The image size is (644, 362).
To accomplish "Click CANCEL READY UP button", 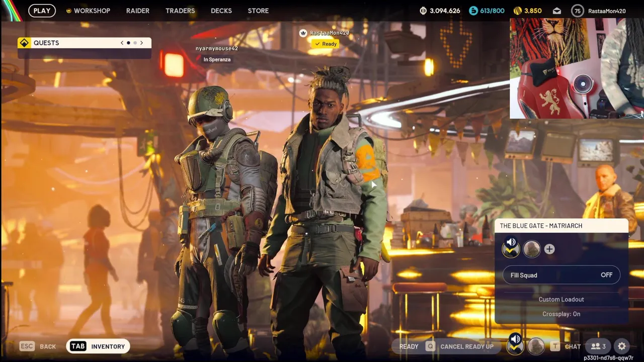I will 467,346.
